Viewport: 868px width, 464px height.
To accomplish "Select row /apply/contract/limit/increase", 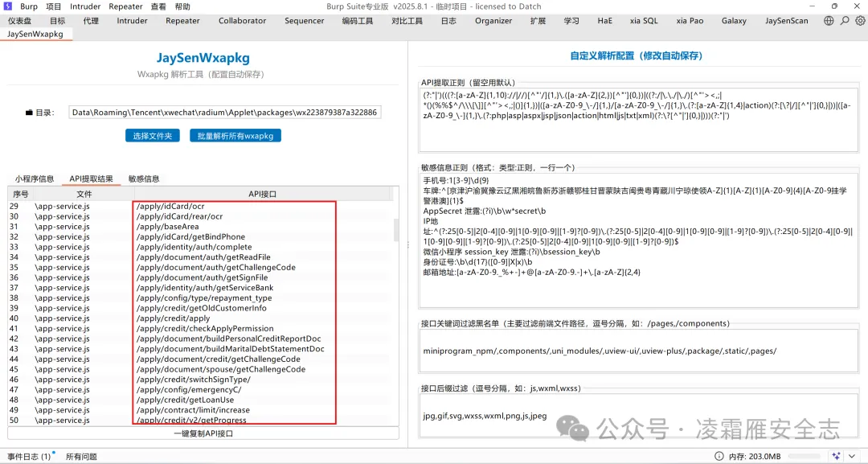I will tap(200, 410).
